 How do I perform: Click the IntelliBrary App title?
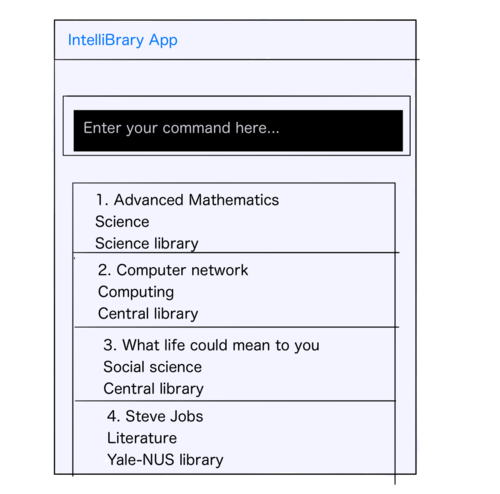[123, 40]
